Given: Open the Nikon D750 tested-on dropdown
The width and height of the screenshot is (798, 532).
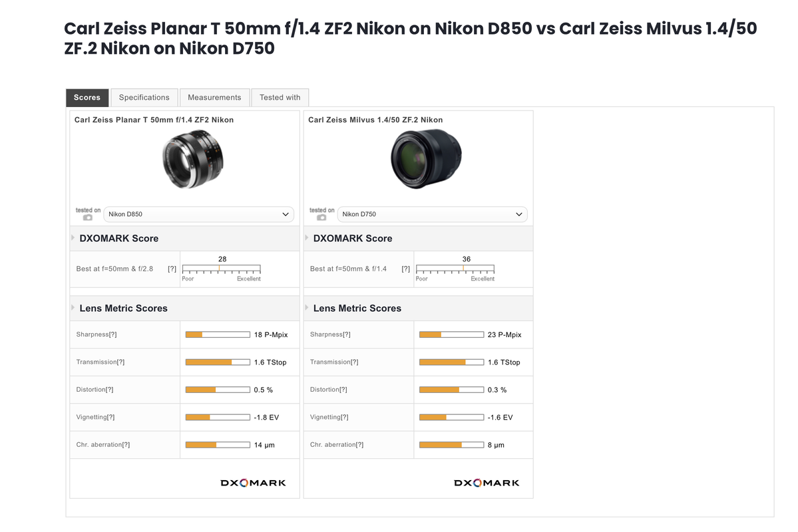Looking at the screenshot, I should click(x=432, y=214).
